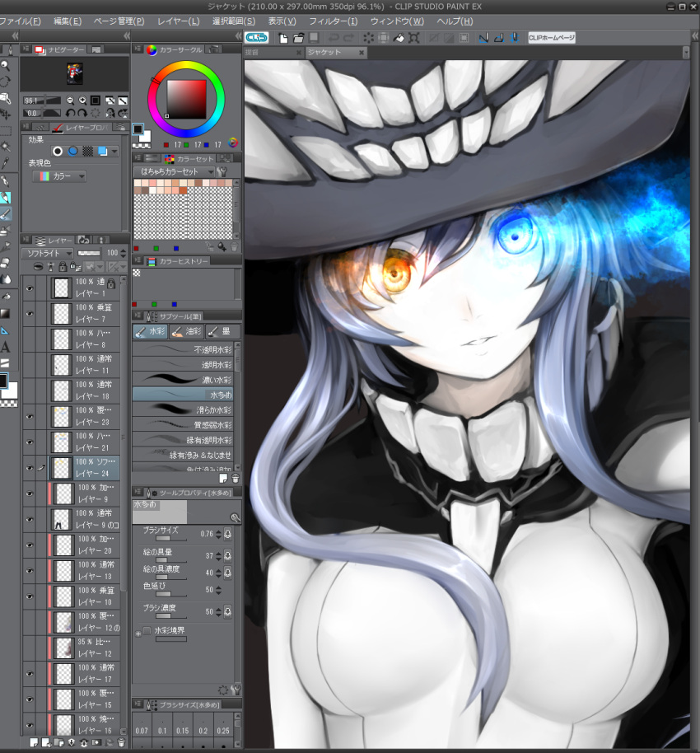The height and width of the screenshot is (753, 700).
Task: Select the 油彩 brush group button
Action: pyautogui.click(x=186, y=331)
